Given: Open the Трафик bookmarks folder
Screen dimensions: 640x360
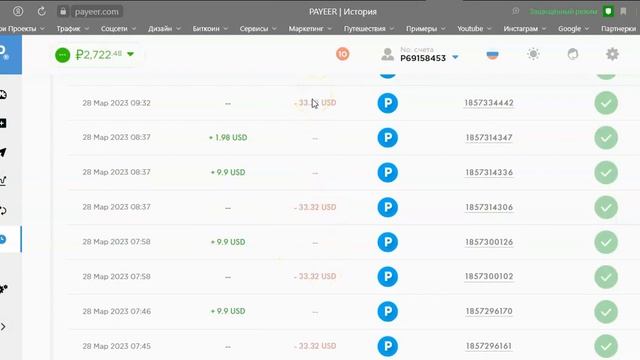Looking at the screenshot, I should (x=72, y=29).
